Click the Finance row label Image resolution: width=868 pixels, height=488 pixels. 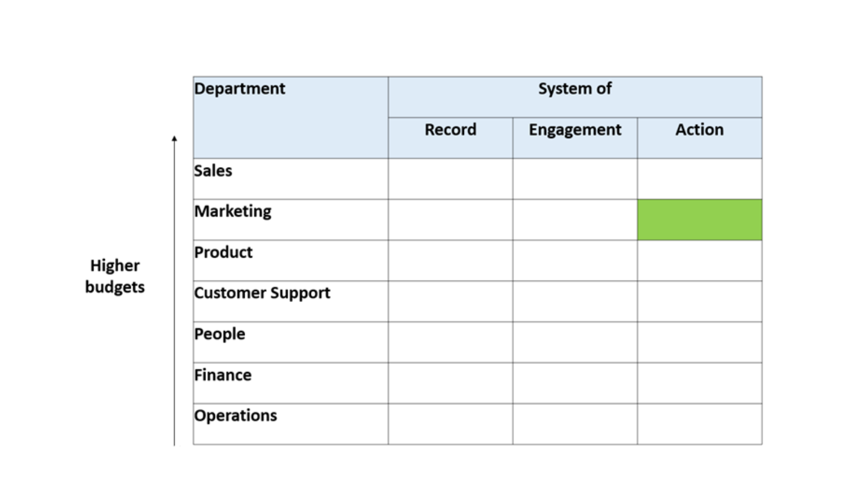tap(223, 375)
